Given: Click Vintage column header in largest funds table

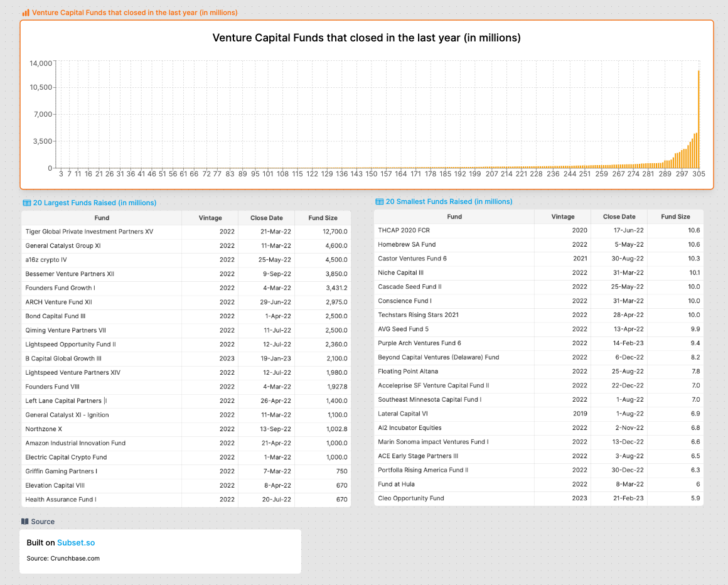Looking at the screenshot, I should click(210, 218).
